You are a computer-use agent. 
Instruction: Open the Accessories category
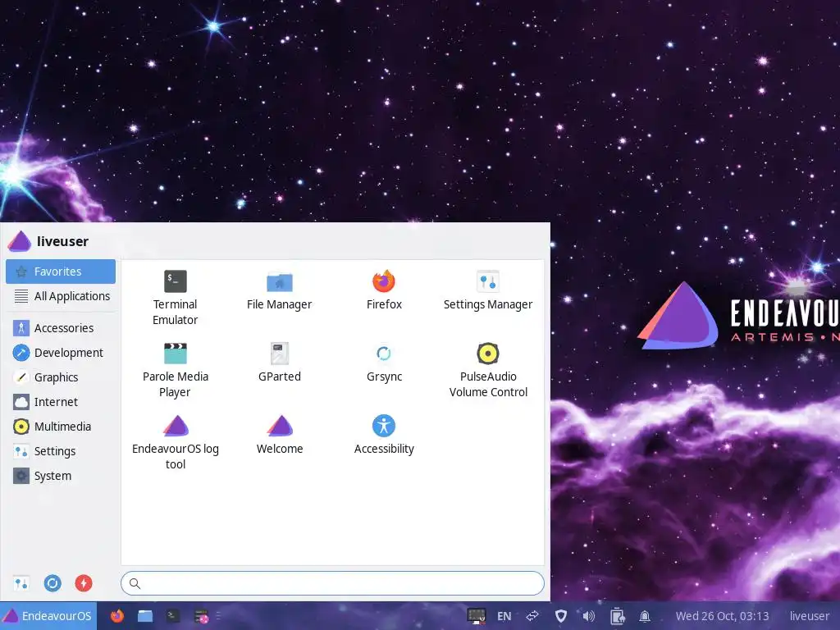tap(61, 328)
